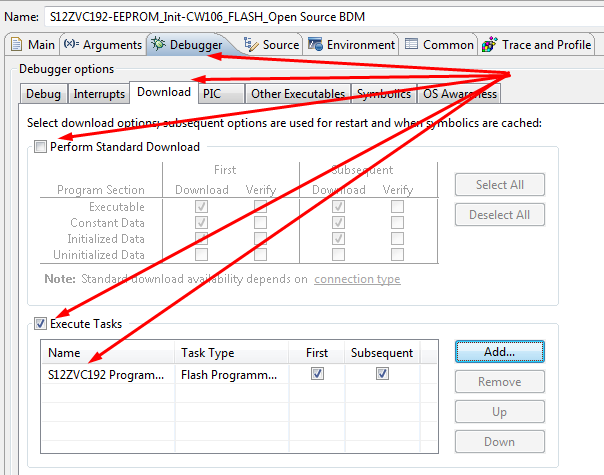604x475 pixels.
Task: Switch to the Arguments tab
Action: point(103,45)
